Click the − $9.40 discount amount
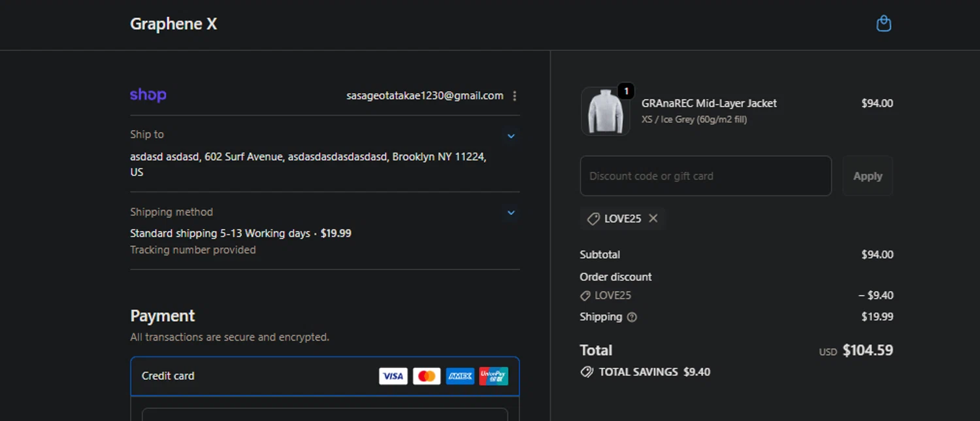Screen dimensions: 980x421 click(x=876, y=295)
